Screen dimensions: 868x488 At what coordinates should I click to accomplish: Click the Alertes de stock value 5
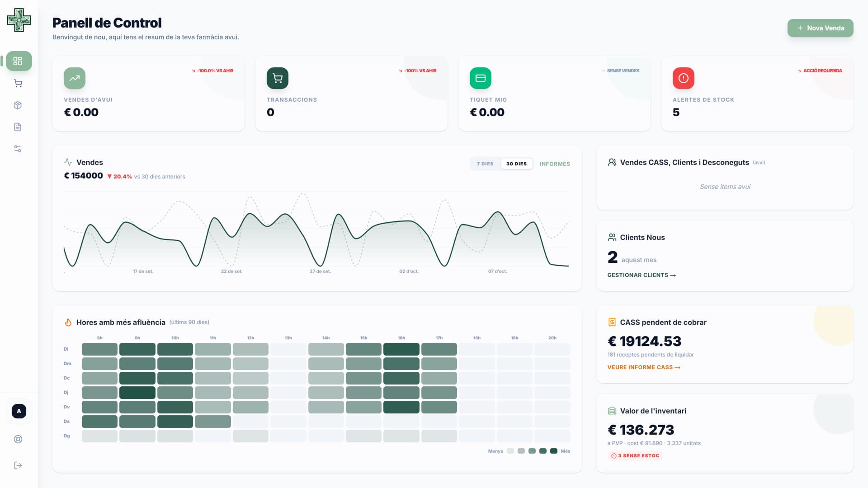(676, 112)
